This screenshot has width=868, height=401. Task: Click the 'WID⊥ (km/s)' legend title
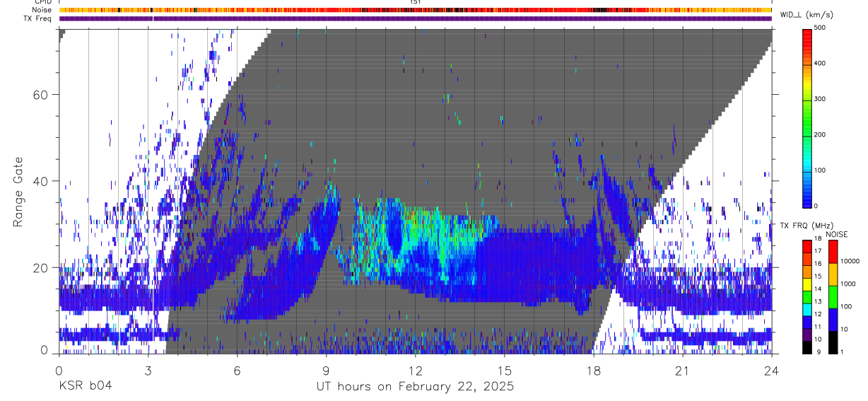tap(806, 15)
